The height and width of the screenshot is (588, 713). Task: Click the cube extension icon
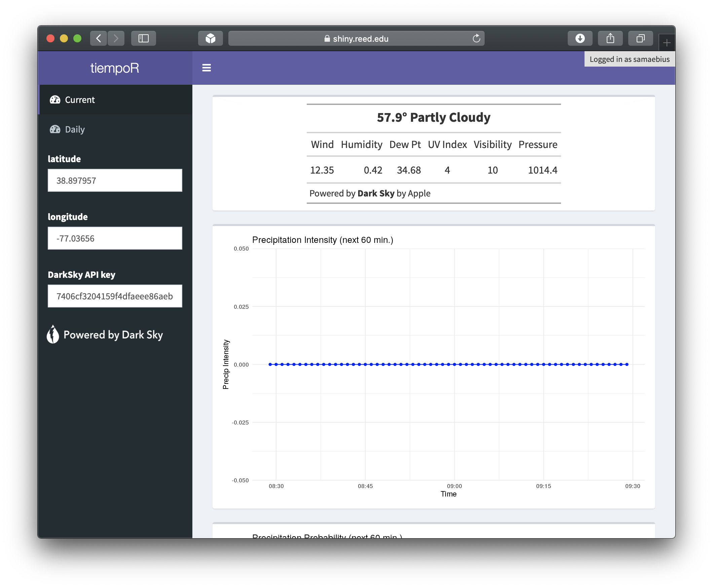tap(211, 38)
